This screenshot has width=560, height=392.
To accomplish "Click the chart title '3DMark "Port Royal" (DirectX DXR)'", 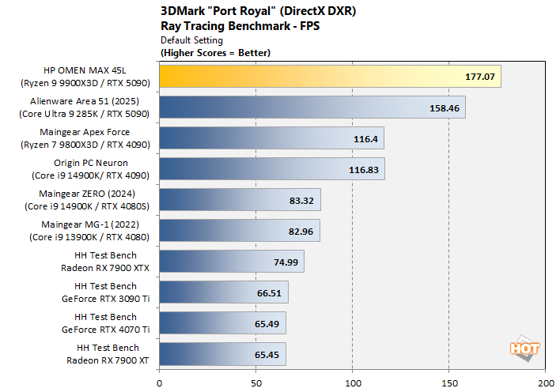I will (258, 11).
